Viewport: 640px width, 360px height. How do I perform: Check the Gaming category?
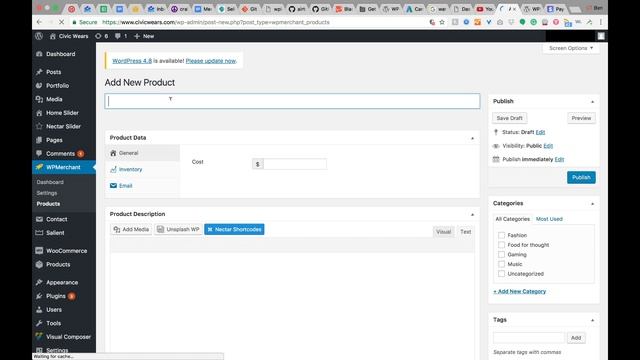point(501,254)
